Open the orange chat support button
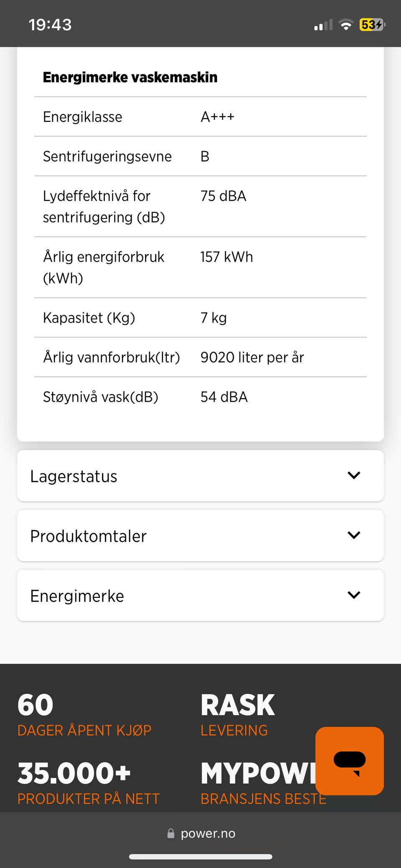The height and width of the screenshot is (868, 401). pyautogui.click(x=349, y=761)
